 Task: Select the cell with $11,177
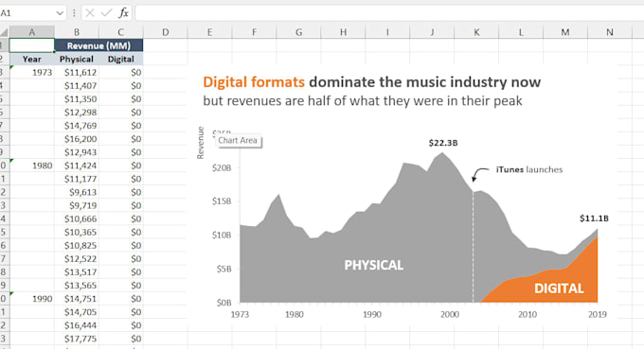(77, 179)
